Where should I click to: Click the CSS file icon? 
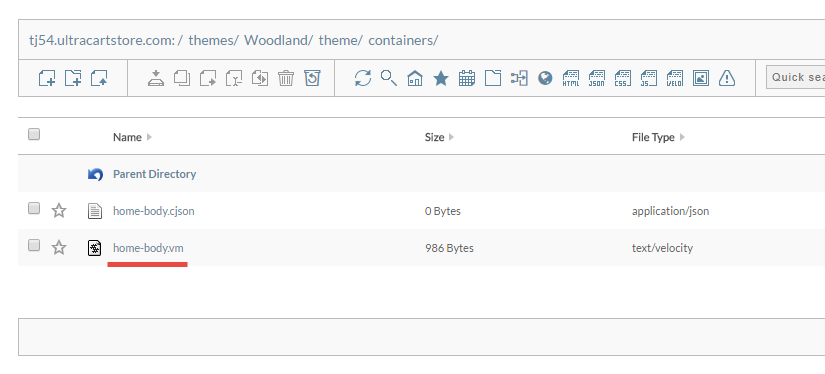point(623,78)
